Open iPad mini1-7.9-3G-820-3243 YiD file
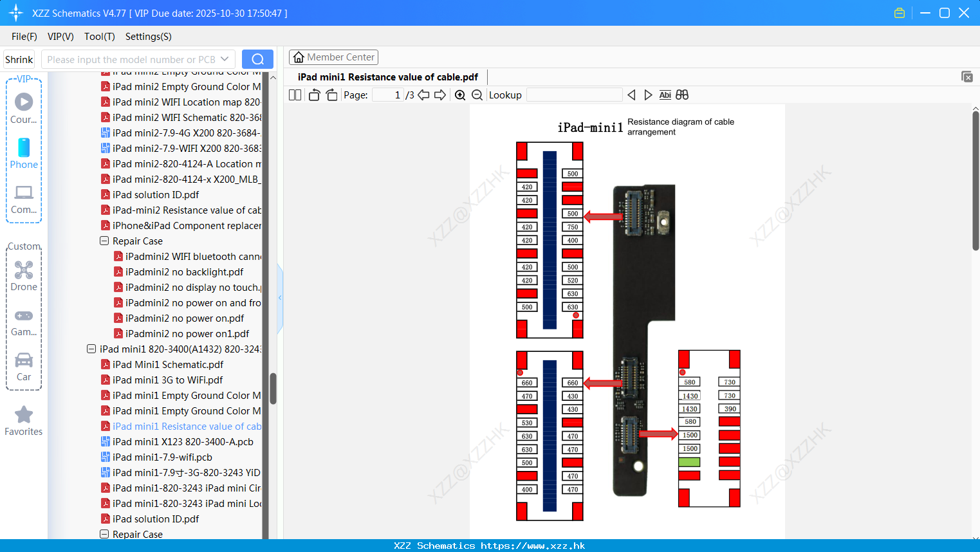980x552 pixels. 181,473
